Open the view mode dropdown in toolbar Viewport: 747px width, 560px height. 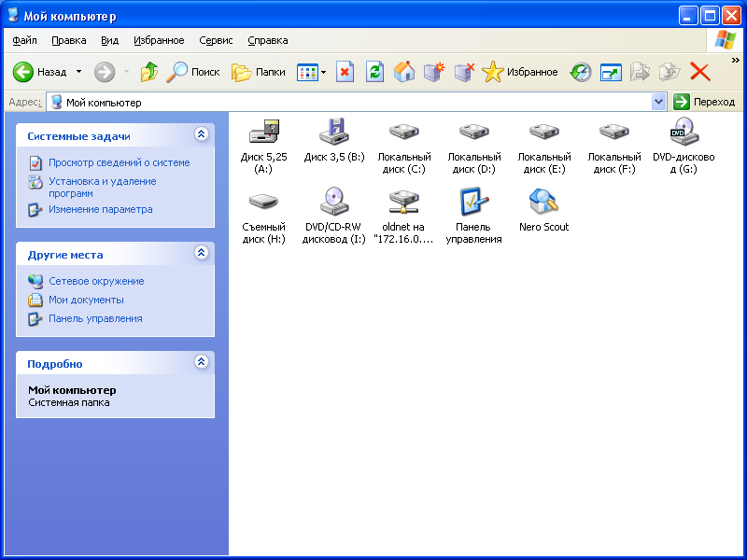click(323, 72)
